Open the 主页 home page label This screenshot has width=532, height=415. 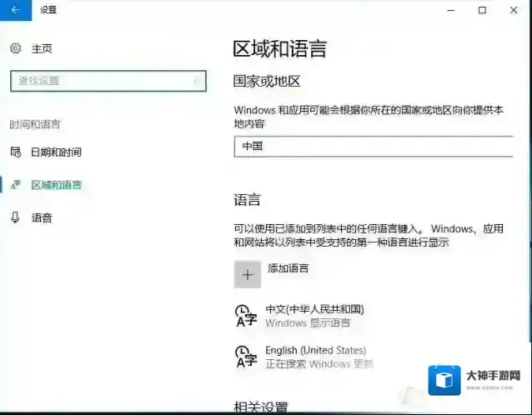coord(42,49)
